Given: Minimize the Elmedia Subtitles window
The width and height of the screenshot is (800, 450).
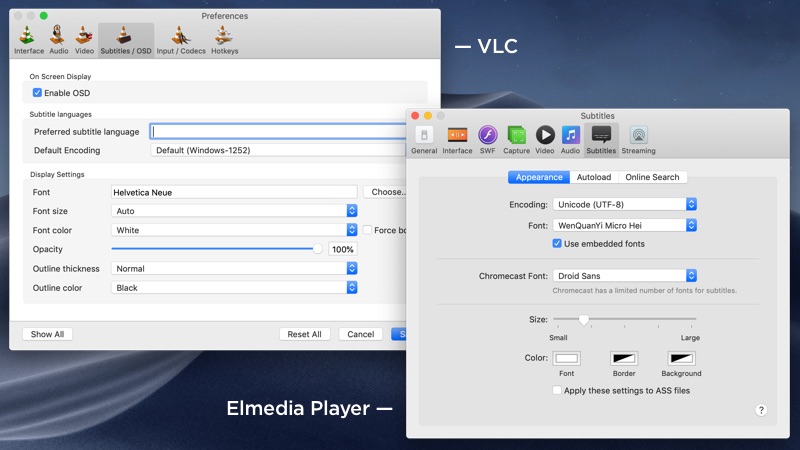Looking at the screenshot, I should tap(428, 116).
